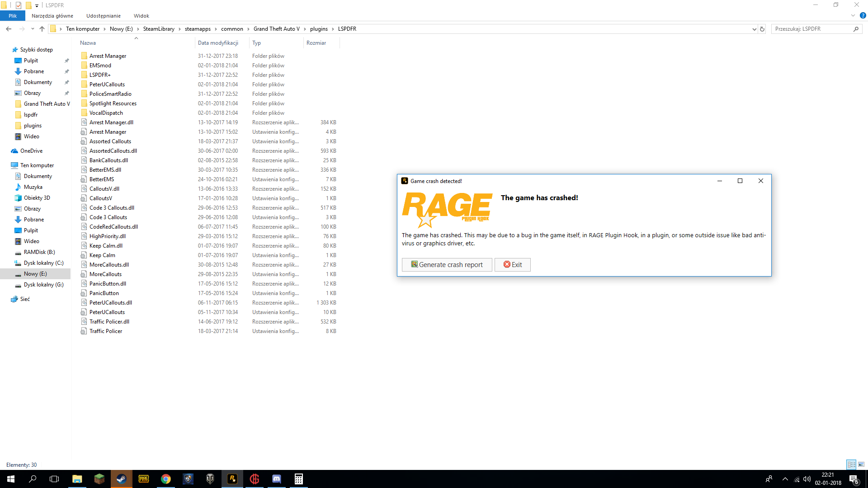This screenshot has height=488, width=868.
Task: Click the Exit button in the crash dialog
Action: click(513, 265)
